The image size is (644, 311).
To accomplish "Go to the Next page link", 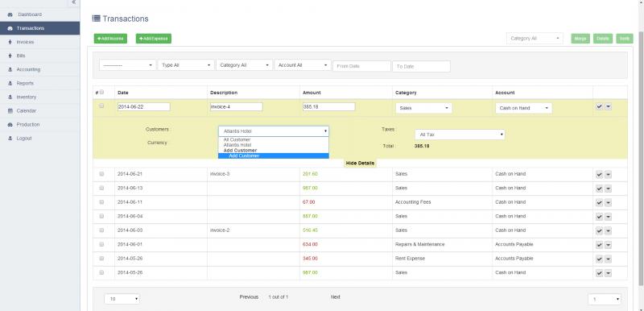I will click(336, 296).
